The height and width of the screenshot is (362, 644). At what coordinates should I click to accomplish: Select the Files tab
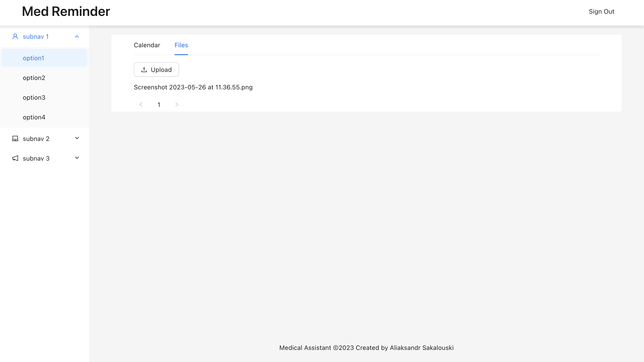point(181,45)
